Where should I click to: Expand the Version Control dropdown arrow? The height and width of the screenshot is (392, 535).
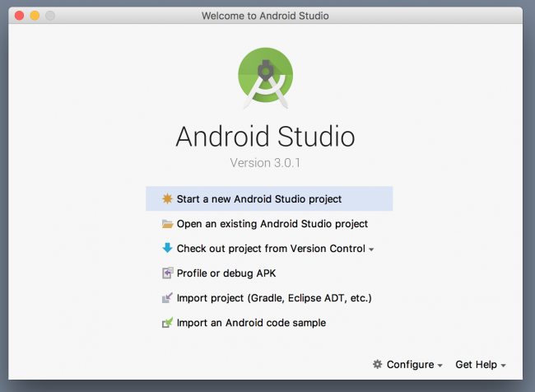[371, 250]
